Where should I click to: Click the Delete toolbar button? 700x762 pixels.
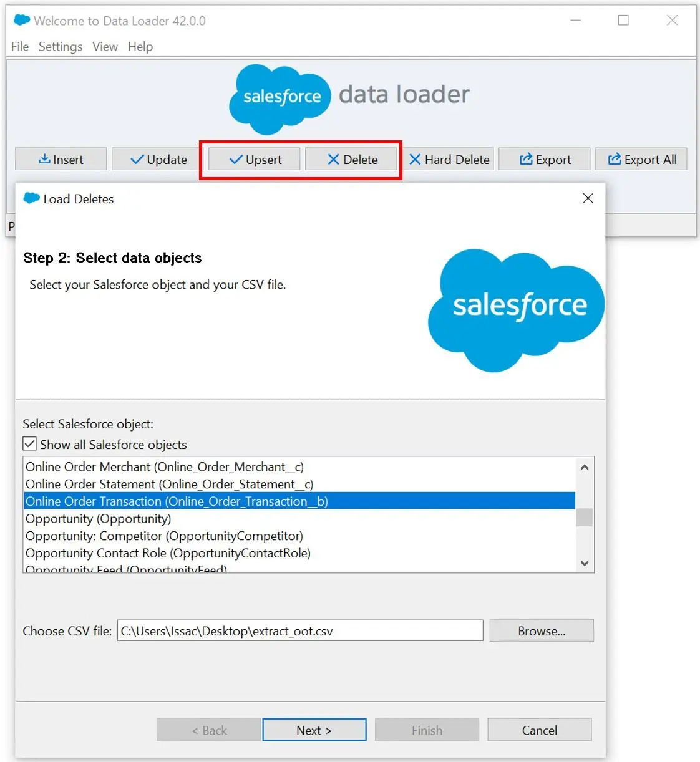pos(352,159)
